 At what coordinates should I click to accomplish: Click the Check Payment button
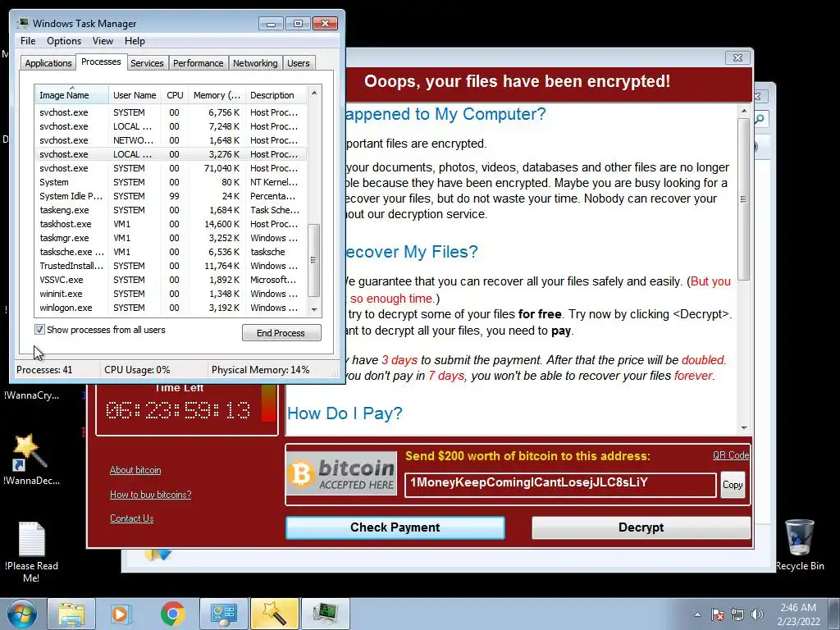[x=395, y=527]
